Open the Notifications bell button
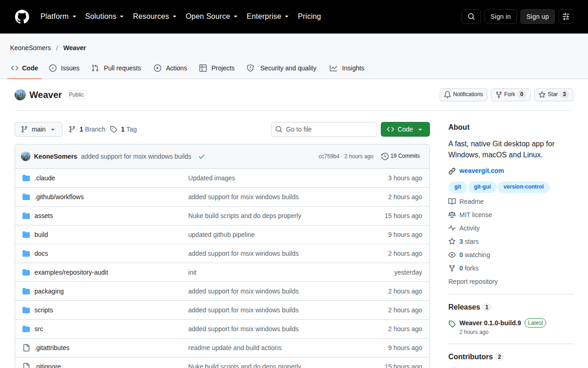 click(x=464, y=95)
